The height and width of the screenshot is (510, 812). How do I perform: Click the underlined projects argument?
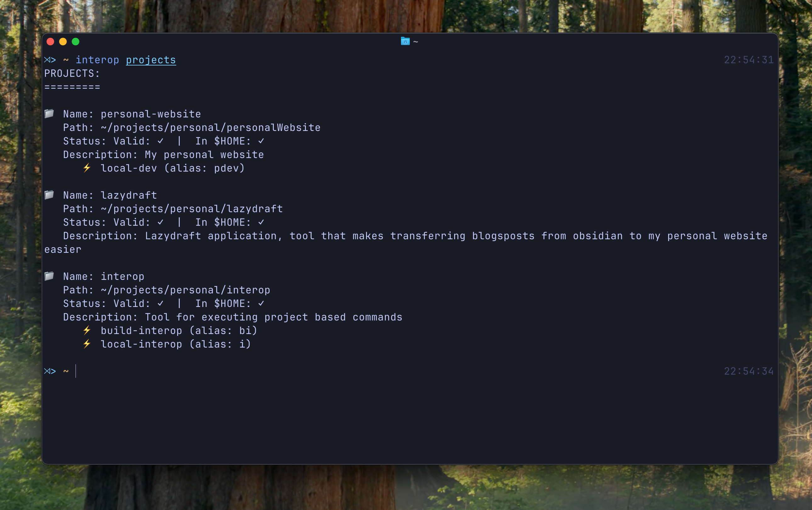click(x=151, y=60)
